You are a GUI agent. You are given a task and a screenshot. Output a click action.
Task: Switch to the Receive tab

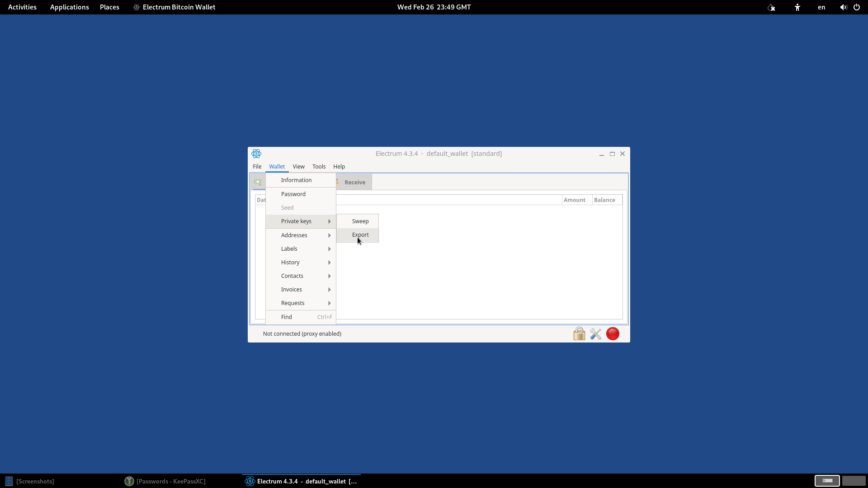tap(354, 182)
